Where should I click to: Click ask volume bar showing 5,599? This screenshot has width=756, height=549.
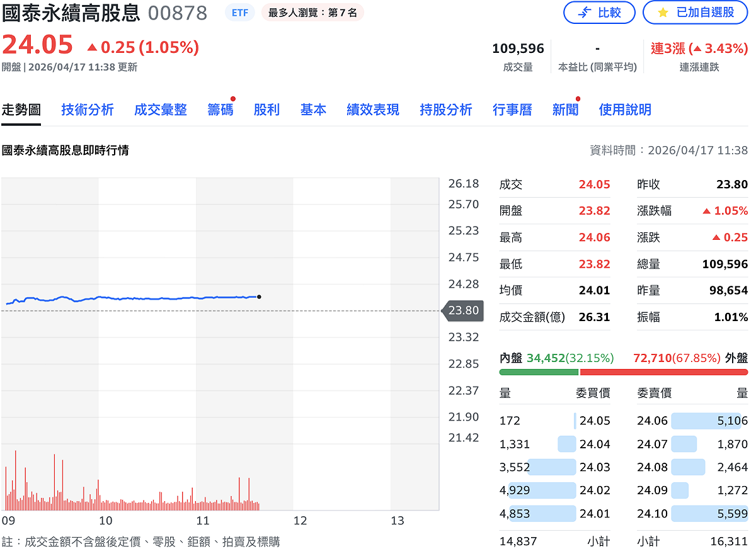(709, 514)
